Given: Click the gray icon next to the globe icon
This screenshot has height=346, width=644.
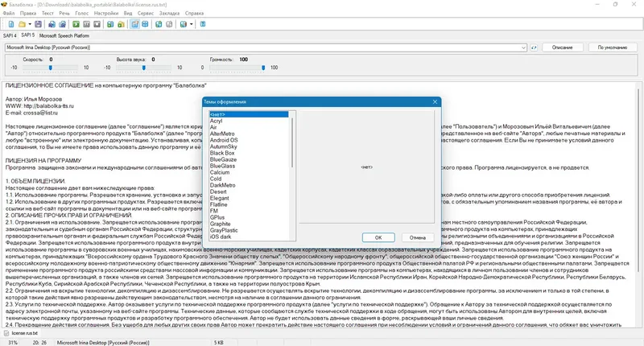Looking at the screenshot, I should [169, 24].
